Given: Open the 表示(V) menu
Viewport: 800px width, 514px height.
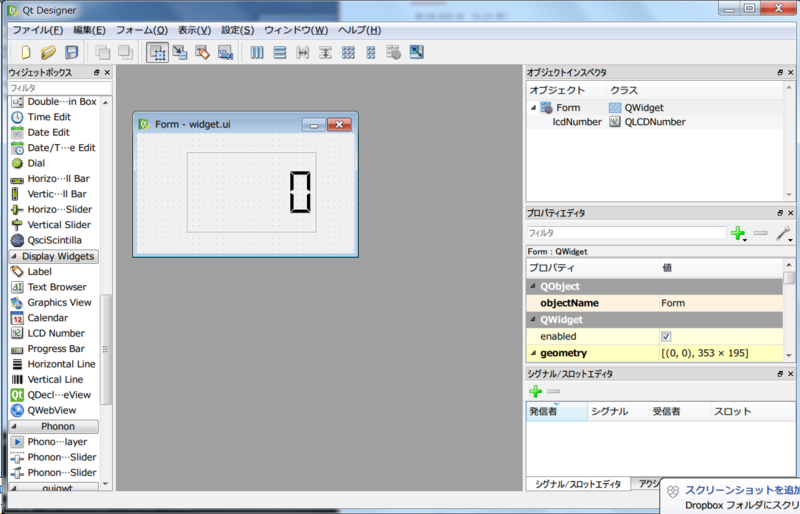Looking at the screenshot, I should (194, 30).
